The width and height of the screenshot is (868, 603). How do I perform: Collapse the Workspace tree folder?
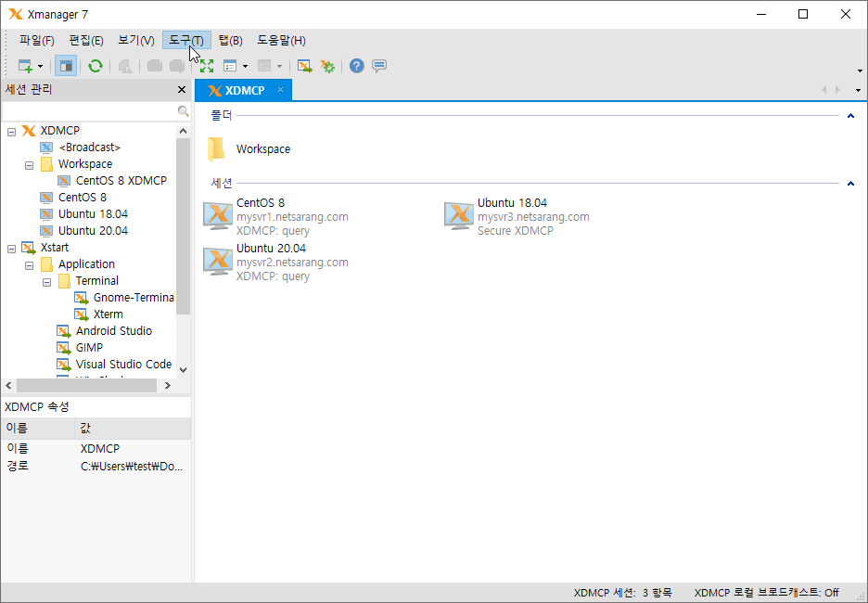tap(30, 165)
